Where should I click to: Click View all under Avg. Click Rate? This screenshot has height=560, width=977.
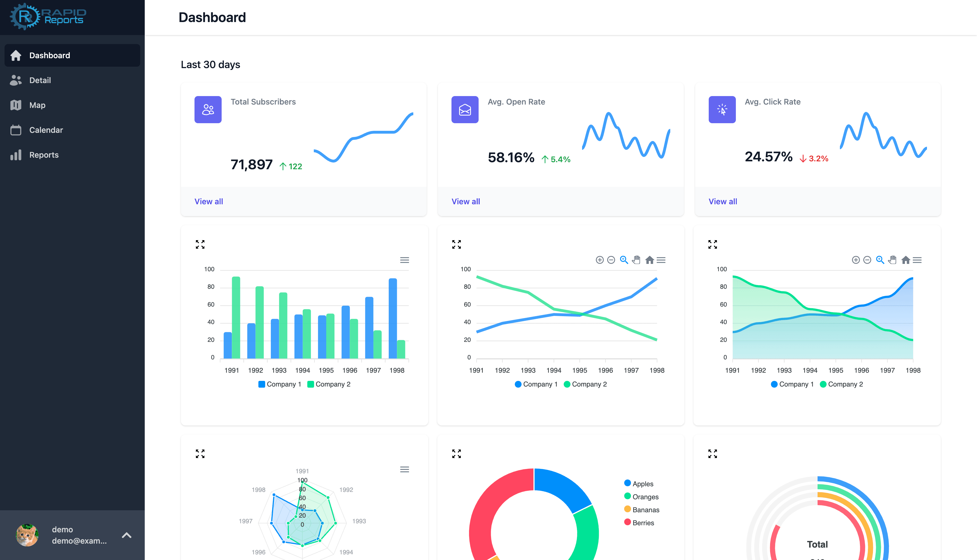pyautogui.click(x=723, y=201)
